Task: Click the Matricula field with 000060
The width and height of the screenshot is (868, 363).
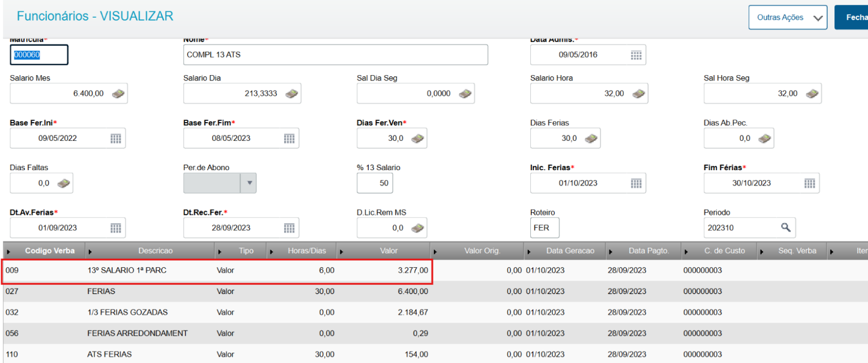Action: pyautogui.click(x=39, y=55)
